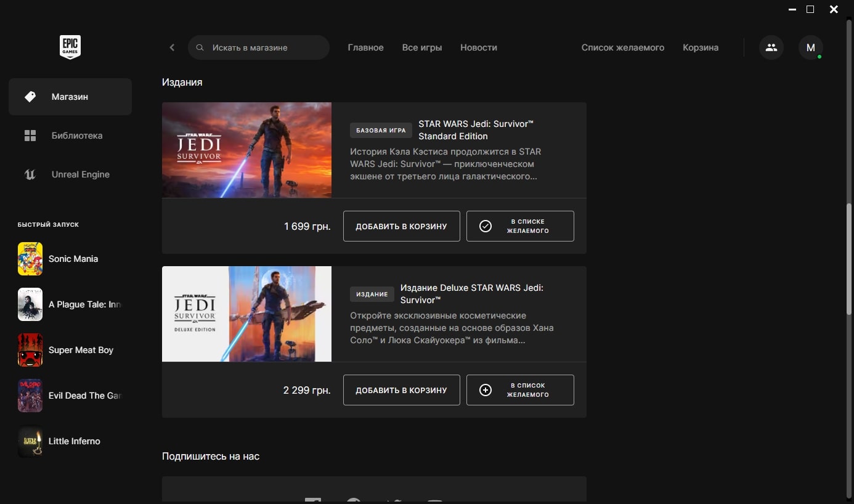
Task: Click the БЫСТРЫЙ ЗАПУСК header
Action: point(48,225)
